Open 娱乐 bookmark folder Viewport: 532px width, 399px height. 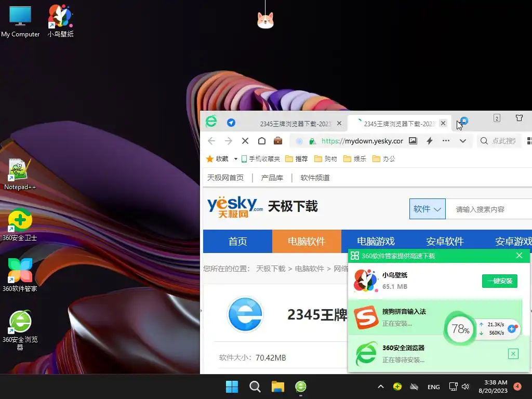point(355,159)
